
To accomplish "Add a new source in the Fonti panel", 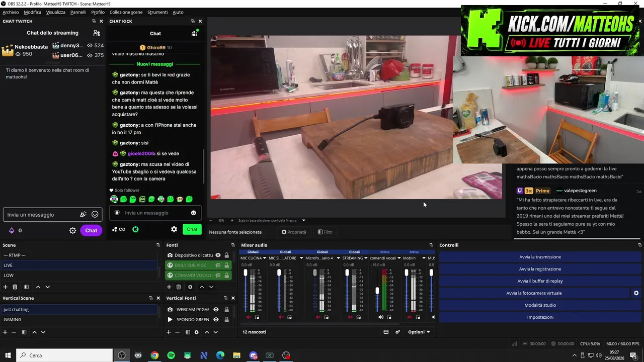I will coord(169,287).
